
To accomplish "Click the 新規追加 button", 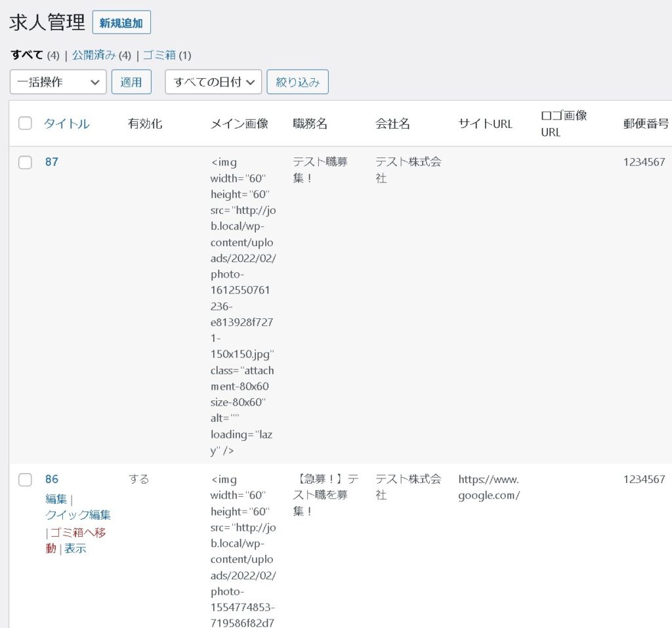I will coord(121,22).
